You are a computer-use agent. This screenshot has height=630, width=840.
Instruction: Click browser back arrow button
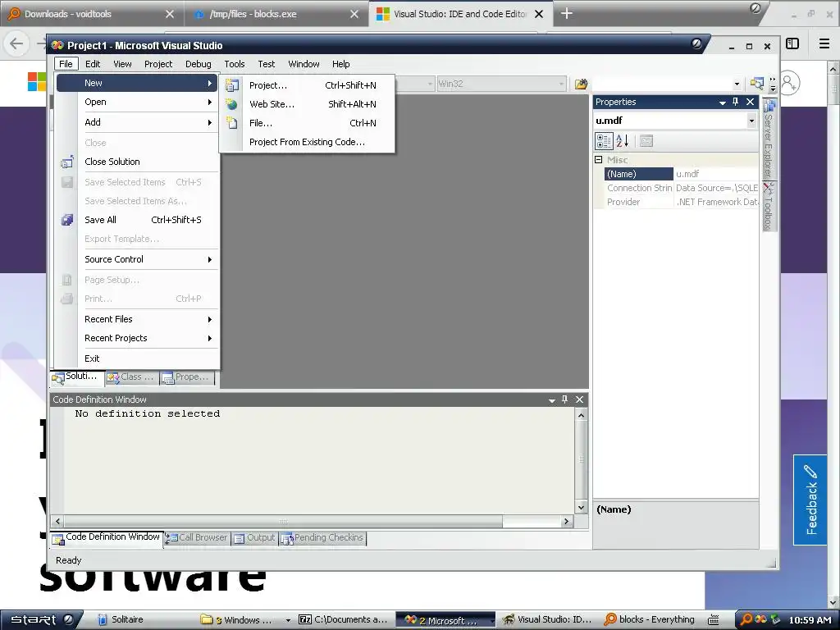pos(16,43)
